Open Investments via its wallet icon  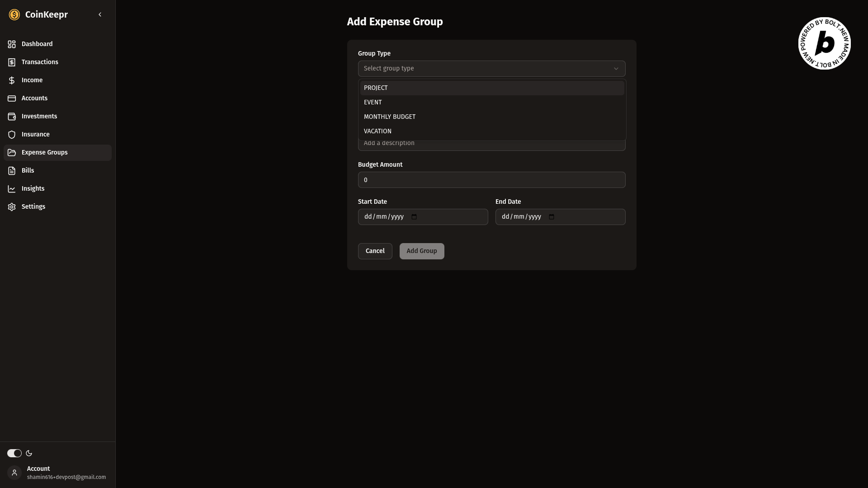coord(12,117)
